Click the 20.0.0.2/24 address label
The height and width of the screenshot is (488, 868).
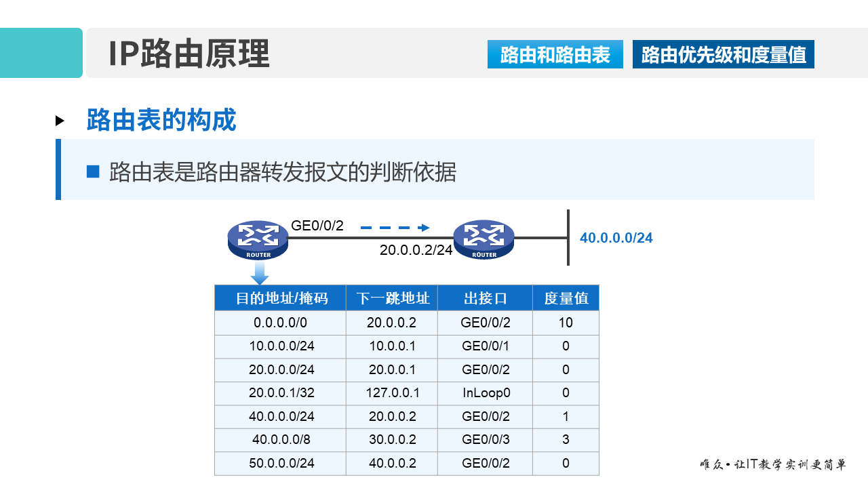pos(416,250)
